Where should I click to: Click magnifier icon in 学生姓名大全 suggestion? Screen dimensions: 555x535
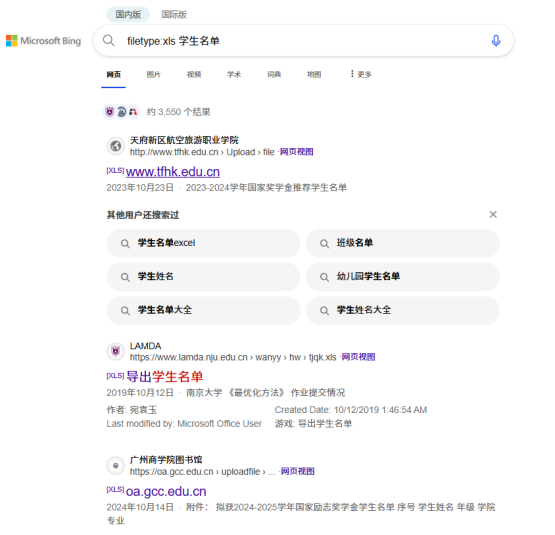(x=324, y=311)
